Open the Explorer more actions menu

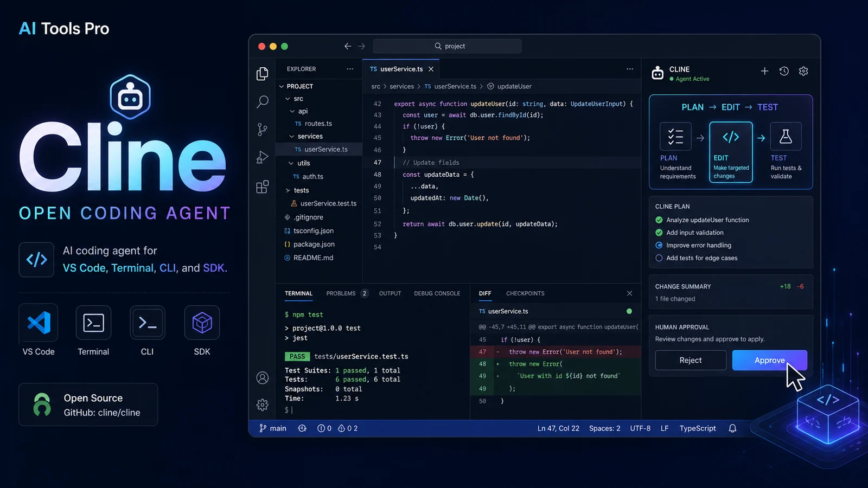tap(350, 69)
